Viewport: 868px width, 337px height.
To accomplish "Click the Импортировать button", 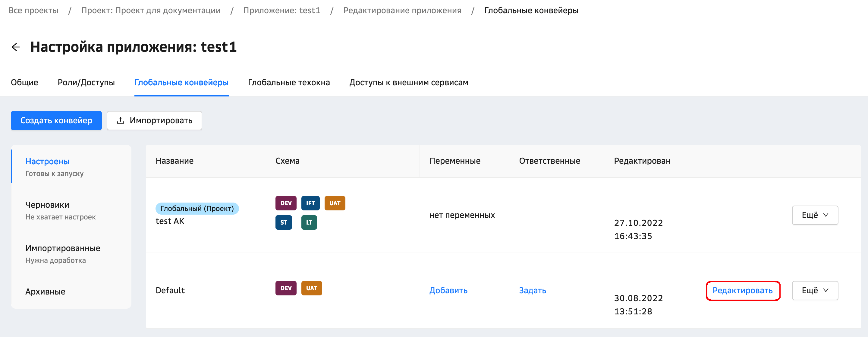I will pyautogui.click(x=154, y=120).
